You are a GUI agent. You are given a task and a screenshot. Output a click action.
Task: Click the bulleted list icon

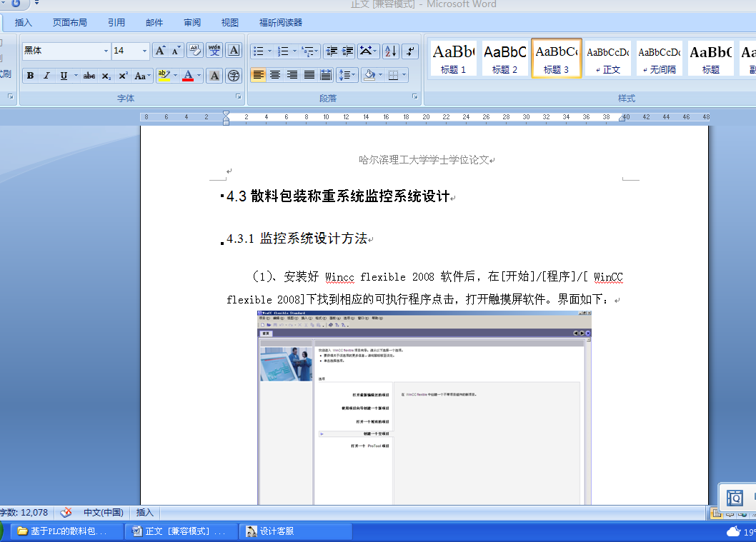259,51
